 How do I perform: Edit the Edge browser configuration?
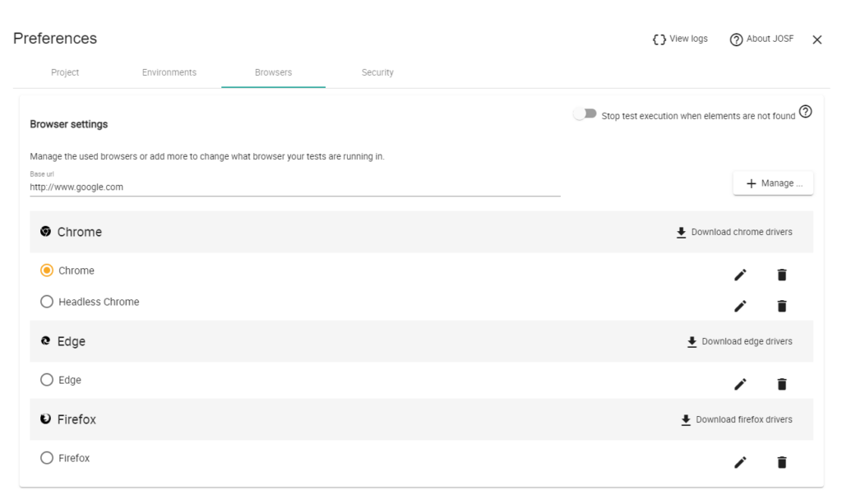pyautogui.click(x=740, y=384)
